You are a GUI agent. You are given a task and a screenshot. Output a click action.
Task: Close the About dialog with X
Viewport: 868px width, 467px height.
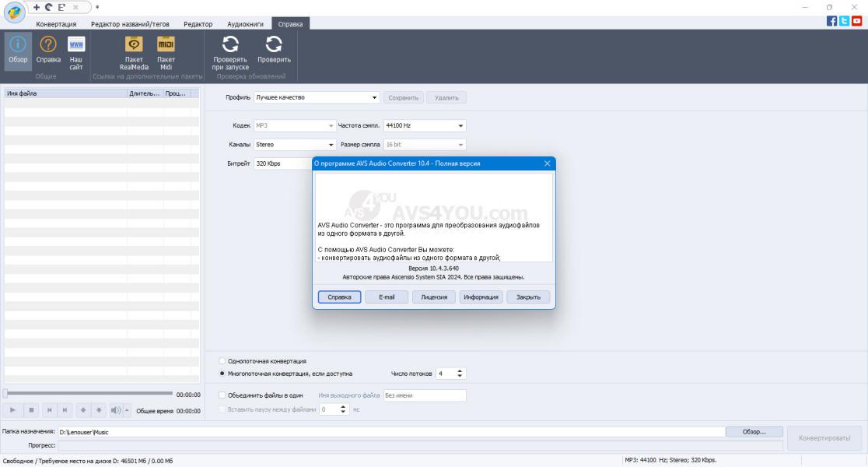tap(547, 163)
